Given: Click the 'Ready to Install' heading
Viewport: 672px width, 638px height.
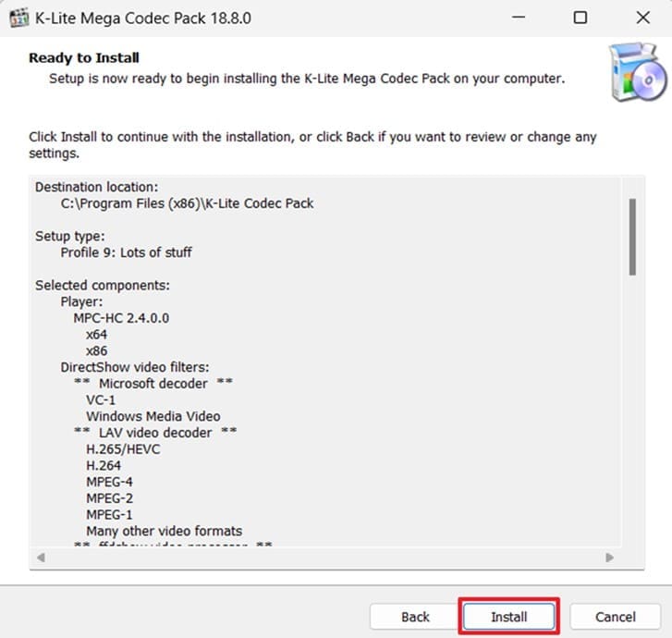Looking at the screenshot, I should point(84,58).
